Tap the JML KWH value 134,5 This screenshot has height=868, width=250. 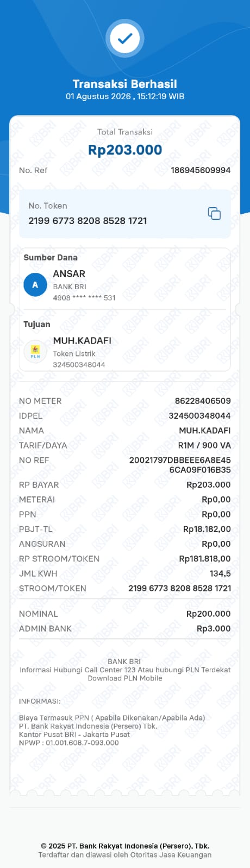[220, 573]
